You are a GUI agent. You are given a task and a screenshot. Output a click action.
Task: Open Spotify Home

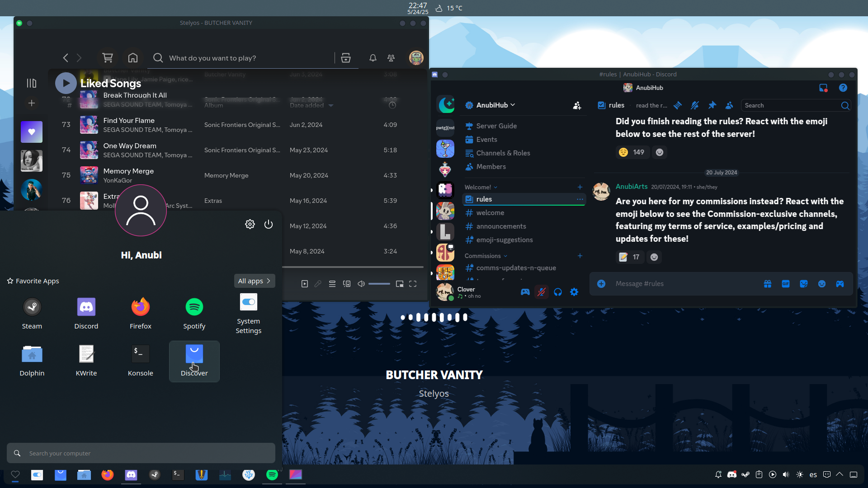coord(132,58)
